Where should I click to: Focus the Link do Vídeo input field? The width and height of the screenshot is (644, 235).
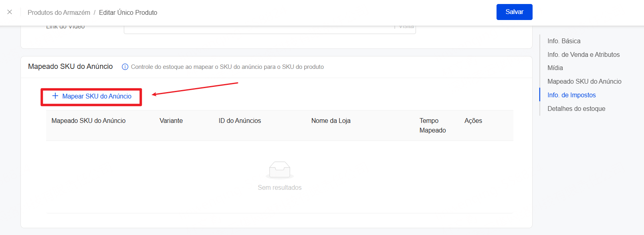pos(258,29)
